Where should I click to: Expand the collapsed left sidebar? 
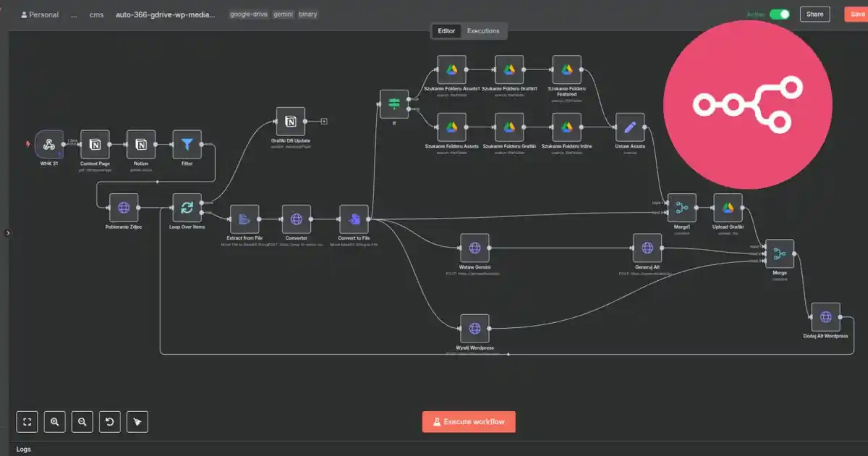point(8,233)
